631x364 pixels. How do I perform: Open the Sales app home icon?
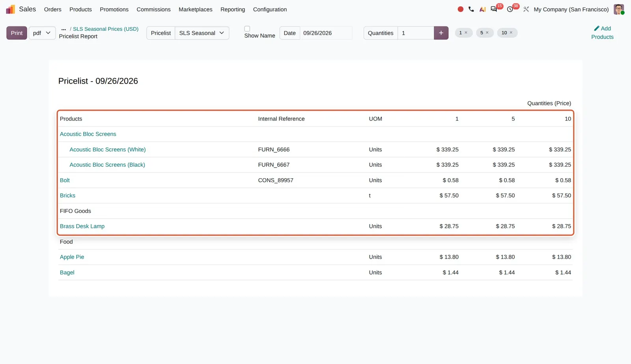pos(11,9)
